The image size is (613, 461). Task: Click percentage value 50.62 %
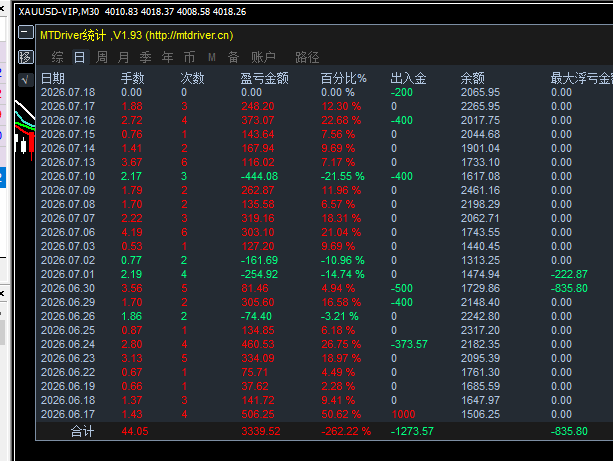point(341,414)
